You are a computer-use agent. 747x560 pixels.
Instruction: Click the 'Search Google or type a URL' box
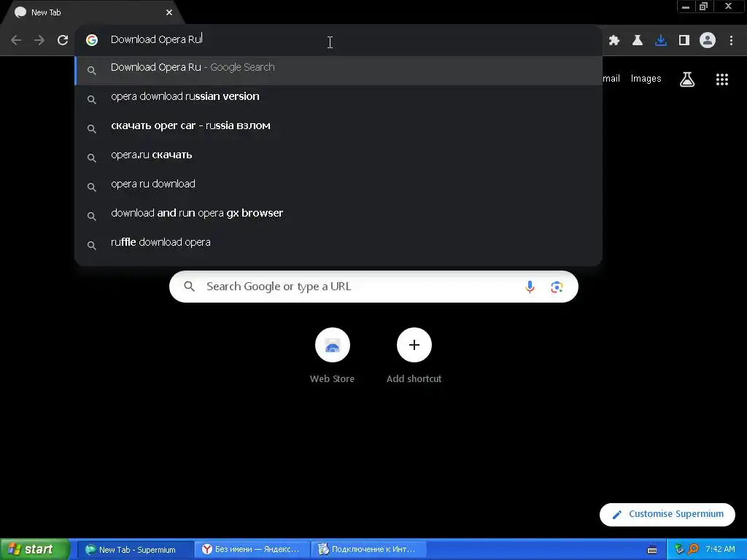coord(373,287)
